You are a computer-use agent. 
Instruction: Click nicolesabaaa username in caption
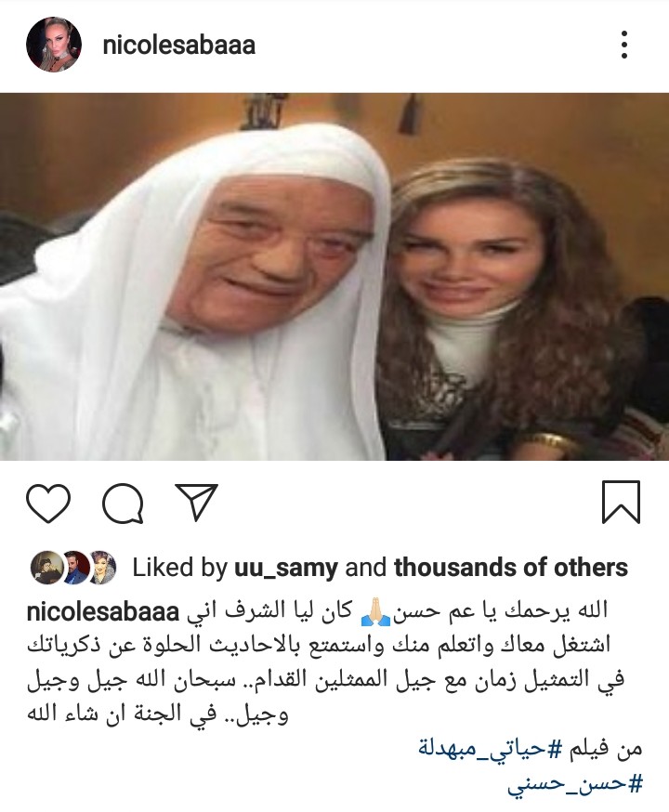point(102,611)
